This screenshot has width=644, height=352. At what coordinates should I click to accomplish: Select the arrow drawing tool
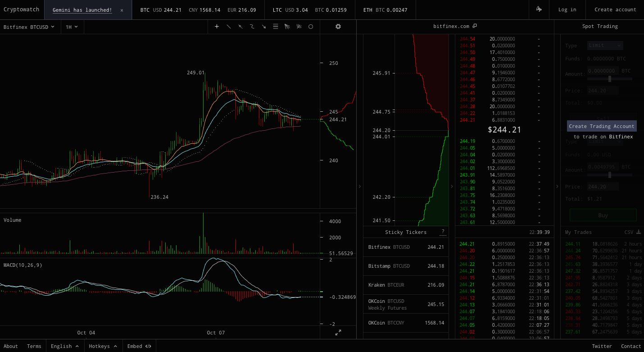(264, 27)
